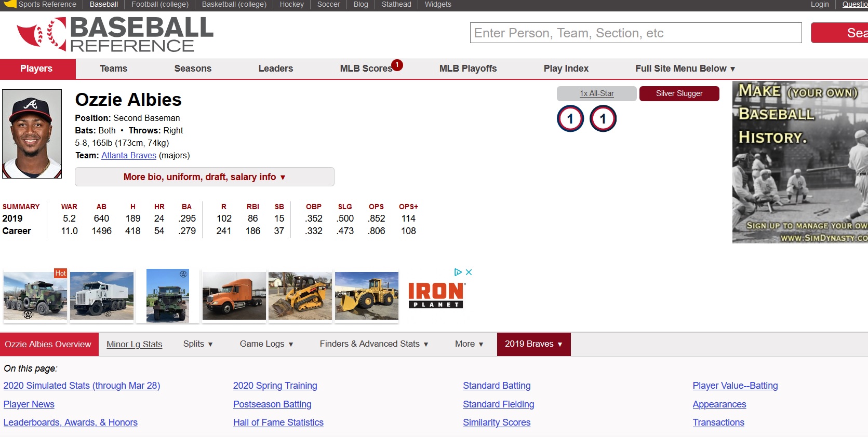This screenshot has width=868, height=437.
Task: Jump to Hall of Fame Statistics
Action: (x=278, y=422)
